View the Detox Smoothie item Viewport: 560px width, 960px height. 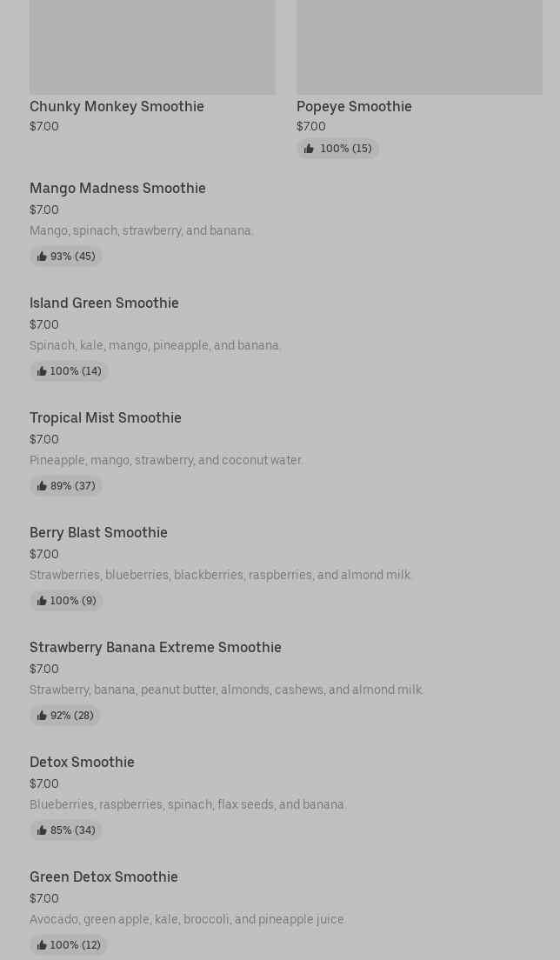click(82, 762)
